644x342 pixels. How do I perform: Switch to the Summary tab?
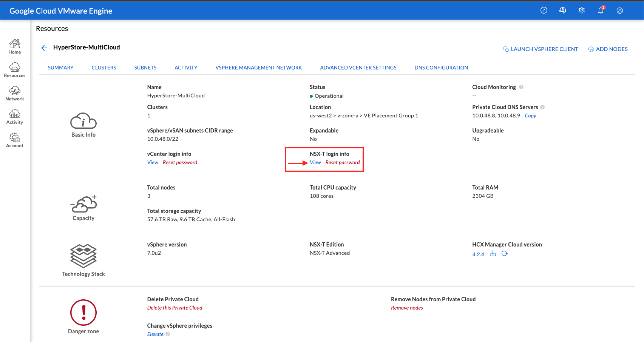click(60, 68)
